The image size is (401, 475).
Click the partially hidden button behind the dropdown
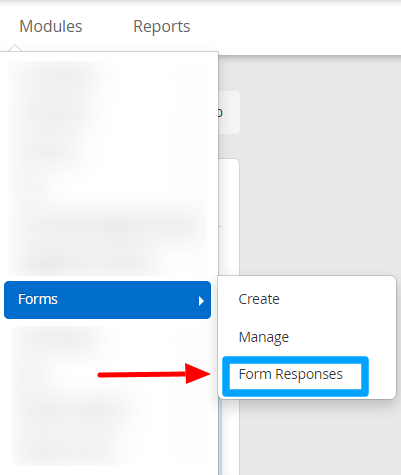click(229, 112)
